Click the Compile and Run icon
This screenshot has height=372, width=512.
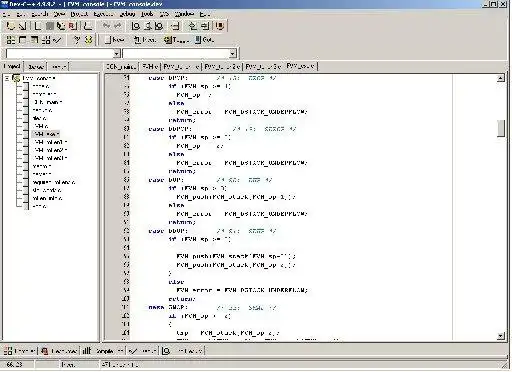(x=35, y=40)
